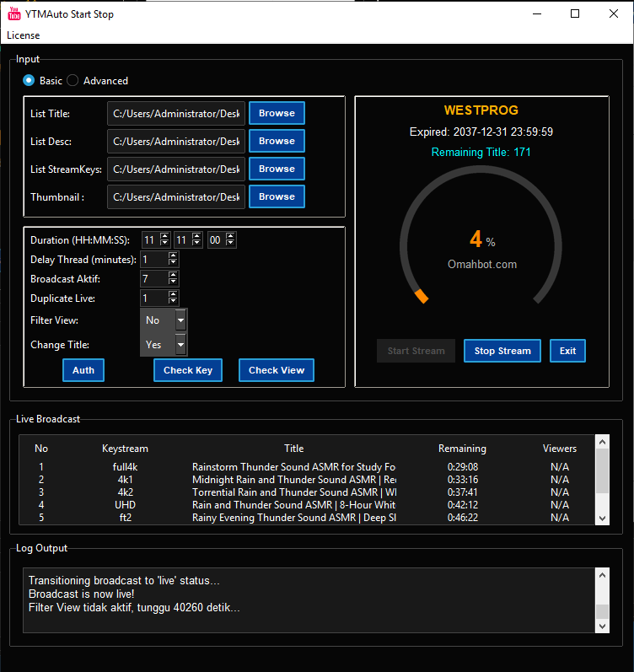Click the Title column header
634x672 pixels.
294,449
